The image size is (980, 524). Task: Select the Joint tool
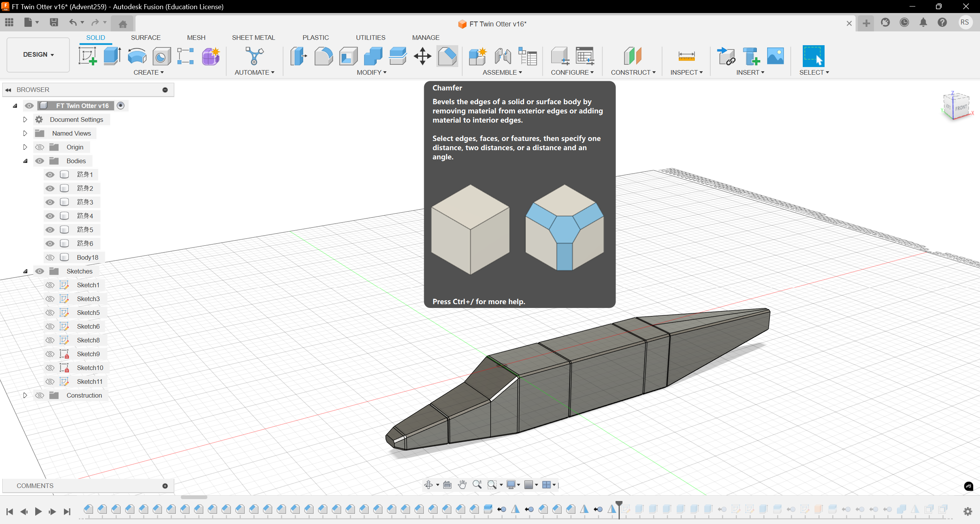[x=503, y=56]
